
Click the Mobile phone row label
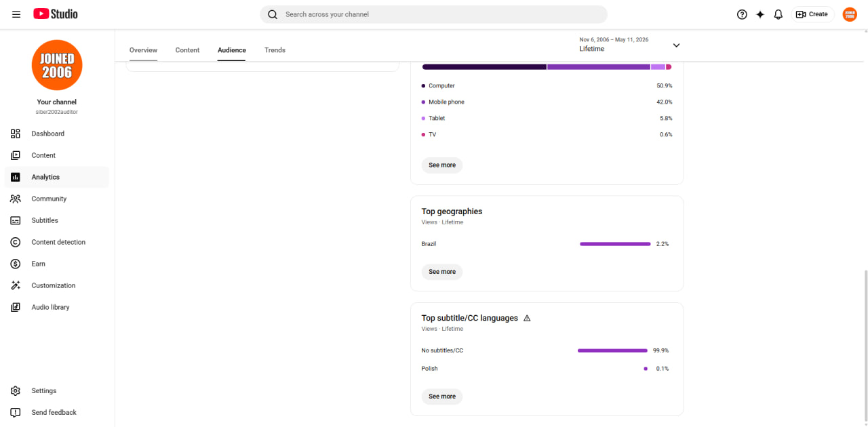[446, 102]
